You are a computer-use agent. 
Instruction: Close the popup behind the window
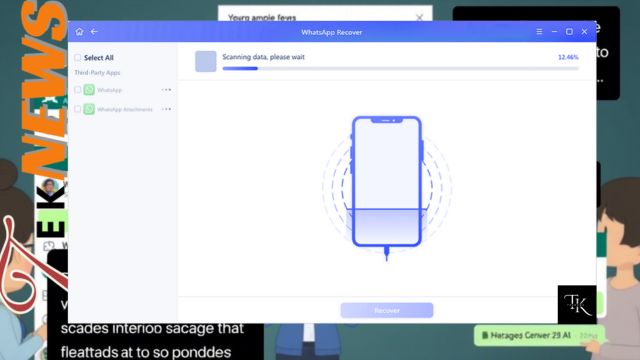click(x=419, y=17)
